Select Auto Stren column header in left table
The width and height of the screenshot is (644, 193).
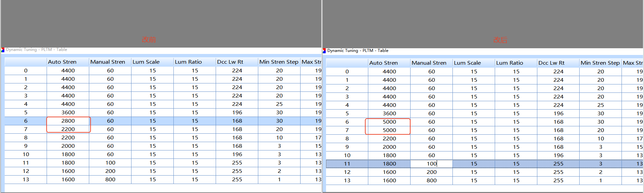pyautogui.click(x=68, y=62)
